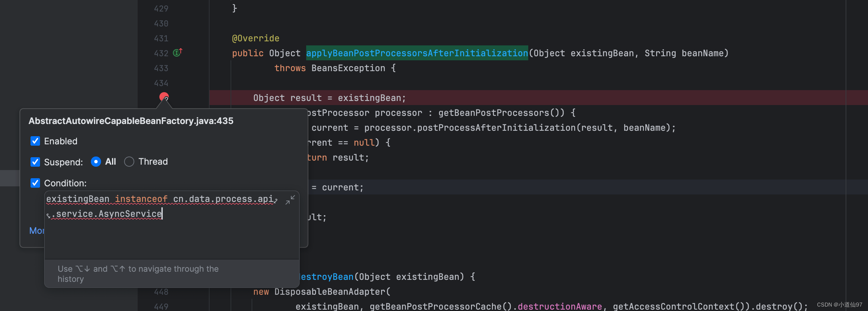868x311 pixels.
Task: Click inside the breakpoint condition text field
Action: 172,225
